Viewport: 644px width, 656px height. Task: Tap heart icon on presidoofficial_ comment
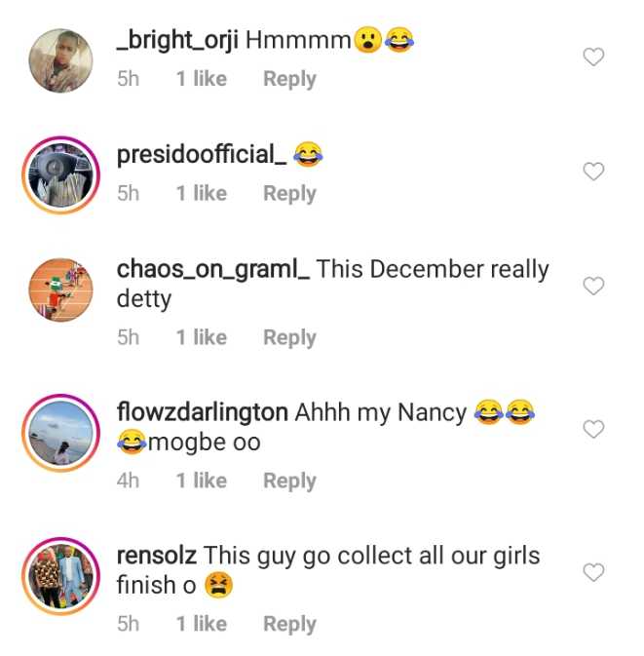pos(592,172)
